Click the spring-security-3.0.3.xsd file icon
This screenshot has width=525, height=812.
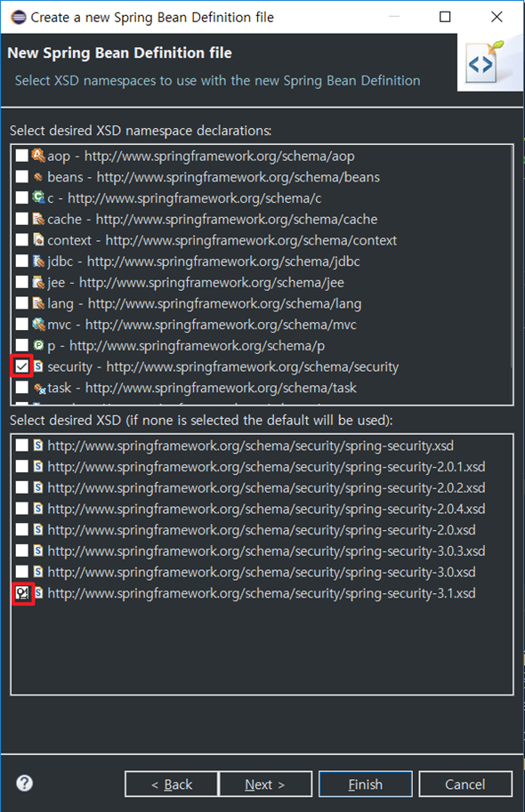(38, 551)
